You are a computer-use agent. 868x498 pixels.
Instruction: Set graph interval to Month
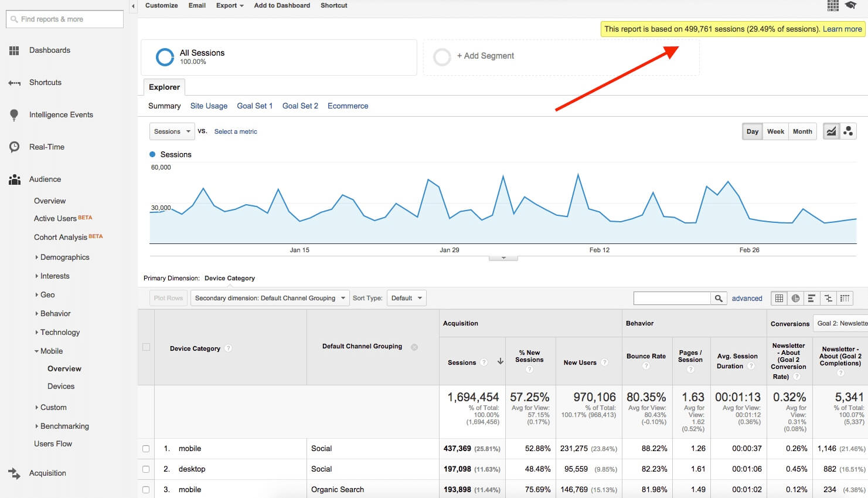(x=802, y=131)
